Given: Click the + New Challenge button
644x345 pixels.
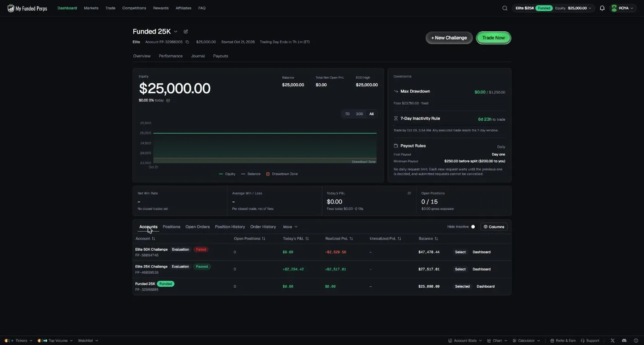Looking at the screenshot, I should (449, 38).
